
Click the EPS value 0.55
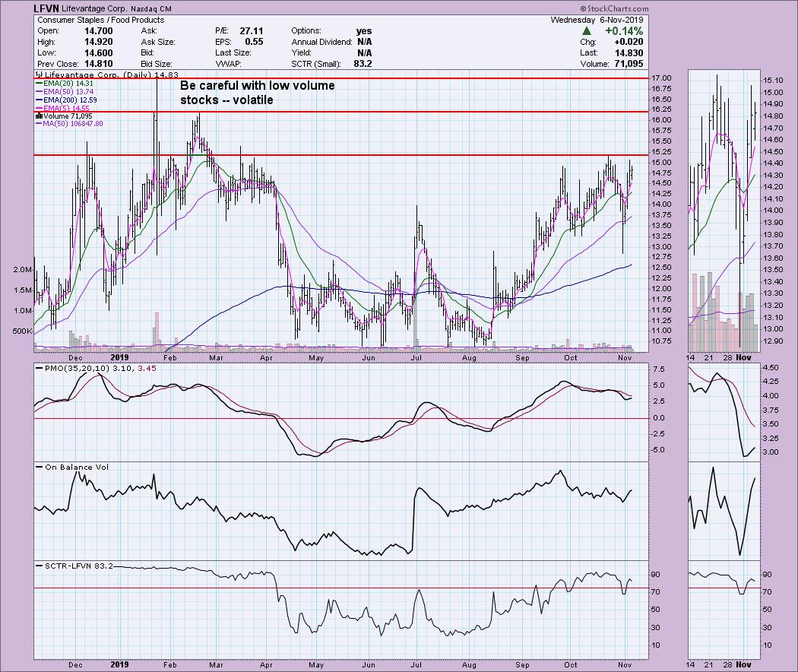coord(254,42)
